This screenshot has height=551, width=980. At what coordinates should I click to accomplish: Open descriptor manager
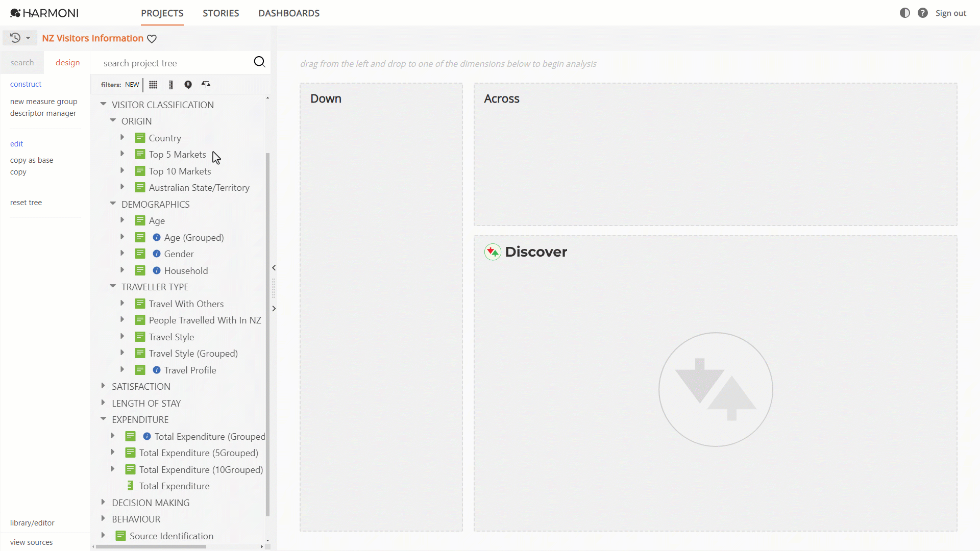[43, 113]
